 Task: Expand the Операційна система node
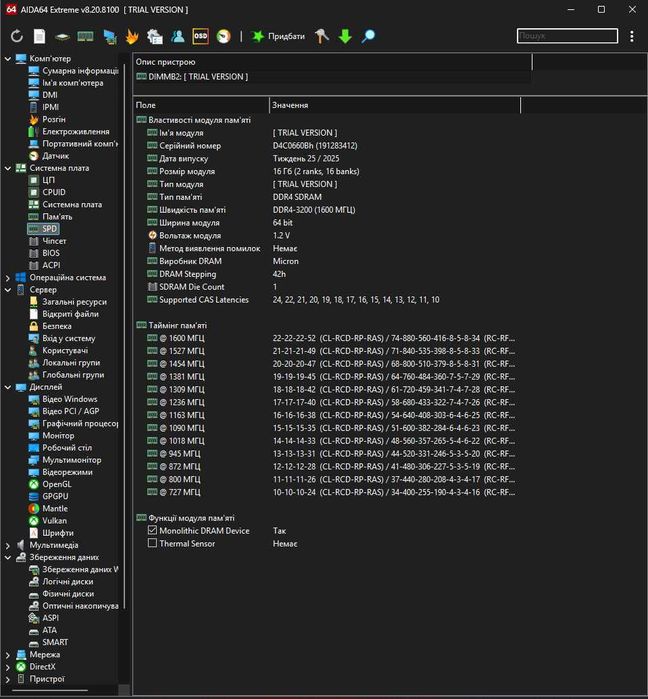[x=8, y=278]
